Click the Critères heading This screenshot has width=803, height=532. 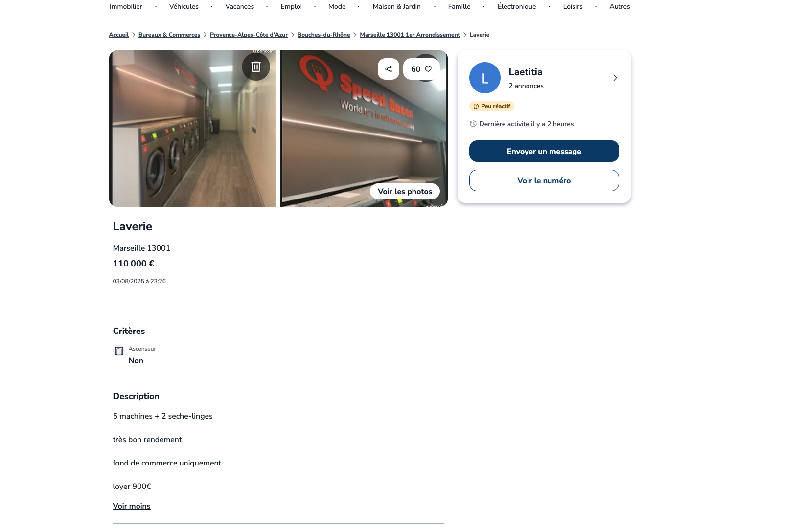click(129, 331)
